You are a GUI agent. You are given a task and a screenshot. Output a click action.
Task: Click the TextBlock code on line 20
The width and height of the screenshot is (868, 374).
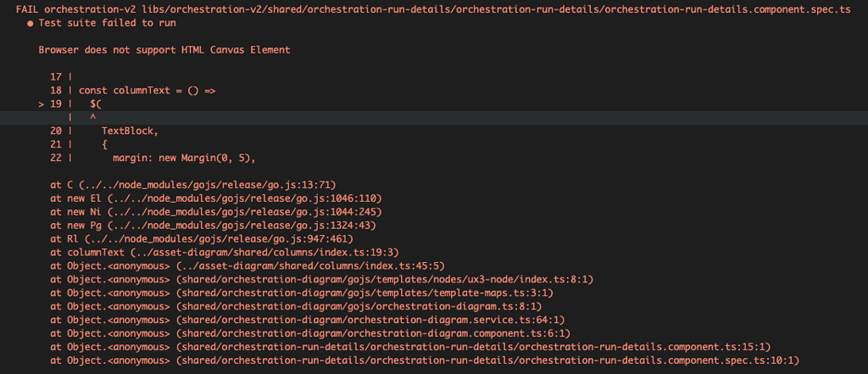pyautogui.click(x=130, y=131)
